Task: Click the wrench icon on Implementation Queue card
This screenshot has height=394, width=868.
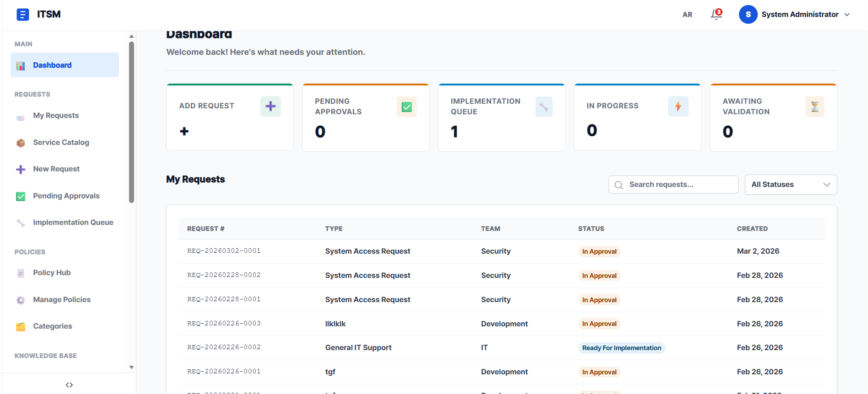Action: pyautogui.click(x=544, y=106)
